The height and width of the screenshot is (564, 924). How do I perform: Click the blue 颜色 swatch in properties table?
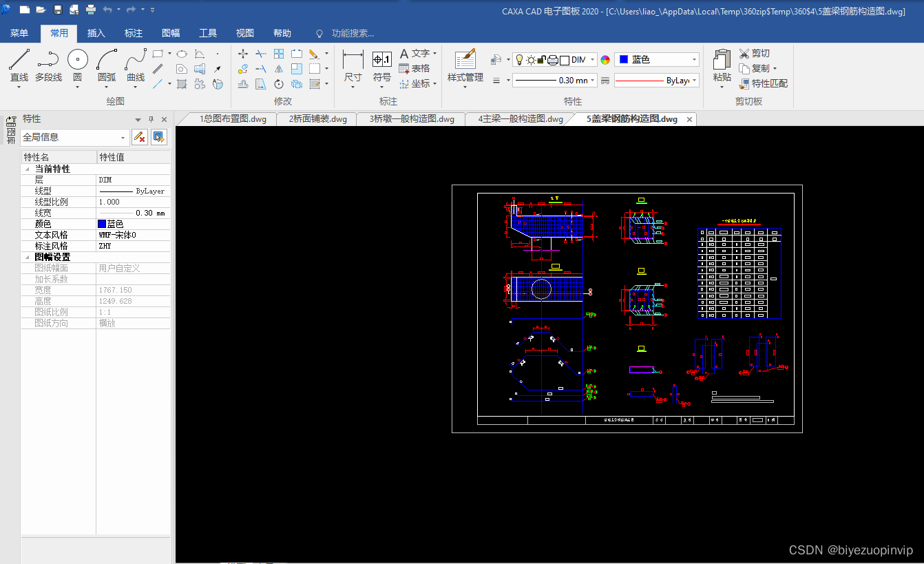tap(102, 224)
